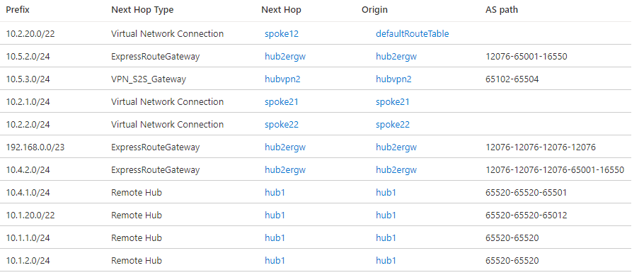
Task: Click hub1 origin for 10.1.2.0/24 route
Action: (386, 260)
